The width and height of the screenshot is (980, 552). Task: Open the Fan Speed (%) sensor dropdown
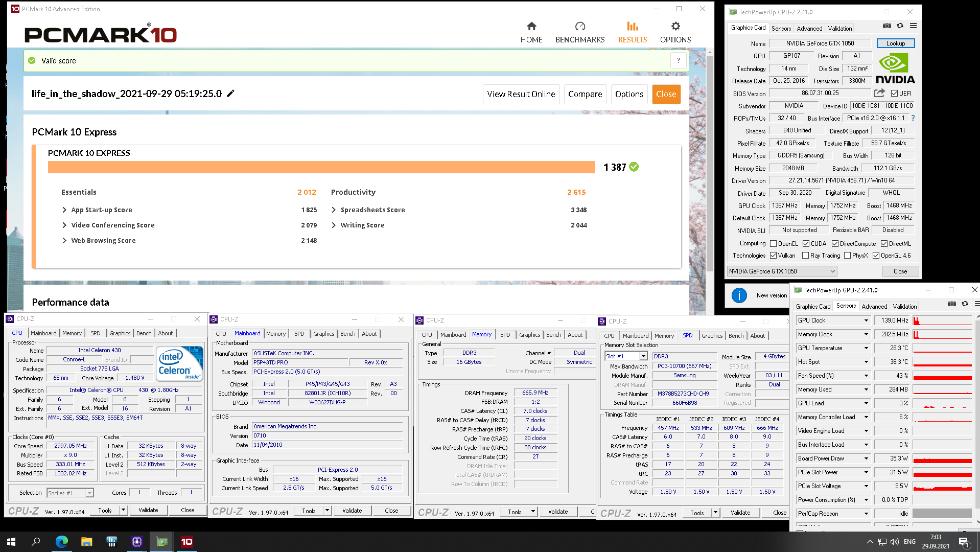tap(866, 376)
